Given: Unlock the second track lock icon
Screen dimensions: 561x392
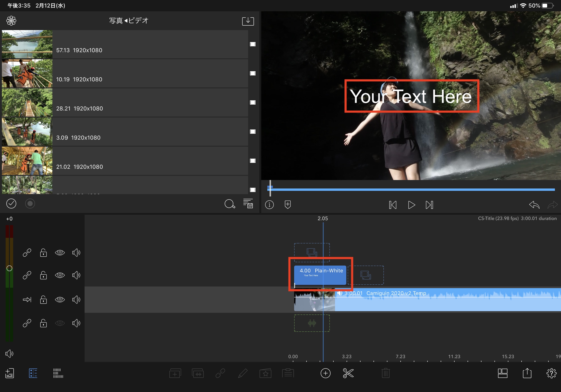Looking at the screenshot, I should [x=43, y=275].
